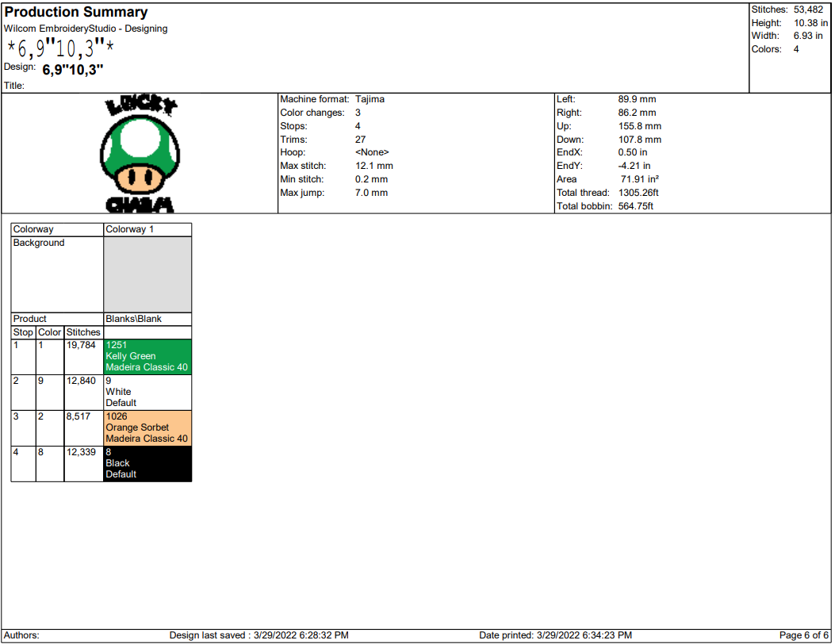Select Total thread value 1305.26ft

(x=638, y=193)
